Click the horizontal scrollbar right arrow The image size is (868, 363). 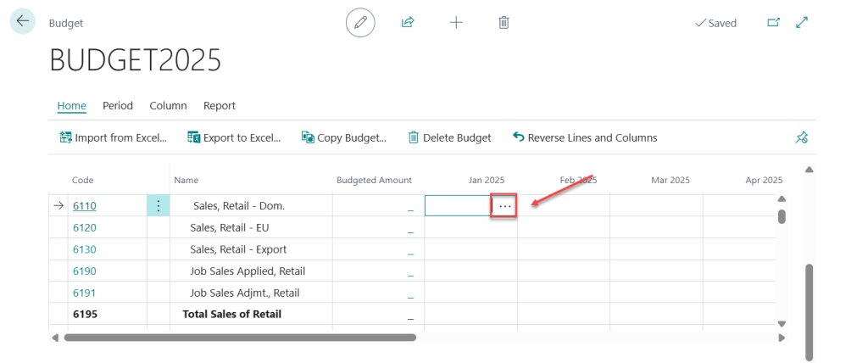pyautogui.click(x=782, y=337)
